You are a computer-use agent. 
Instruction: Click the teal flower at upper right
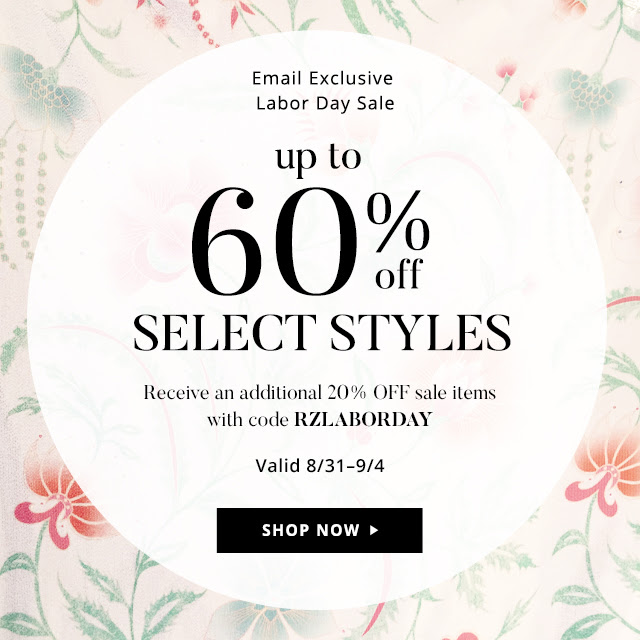tap(592, 94)
